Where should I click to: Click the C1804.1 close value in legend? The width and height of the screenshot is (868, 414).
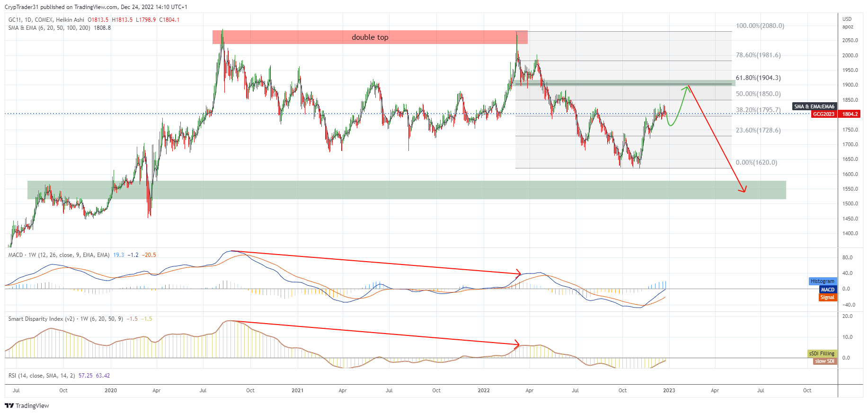pos(169,20)
